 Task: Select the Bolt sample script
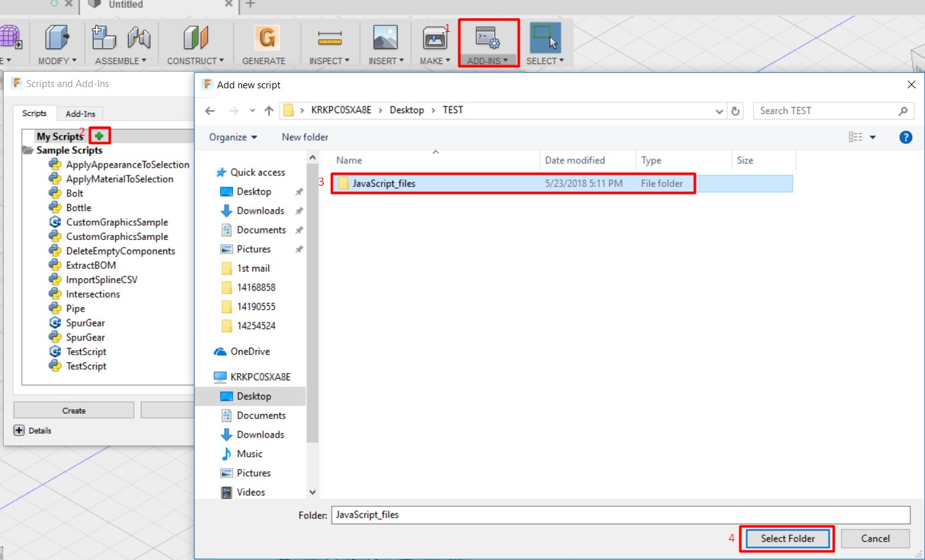coord(75,193)
